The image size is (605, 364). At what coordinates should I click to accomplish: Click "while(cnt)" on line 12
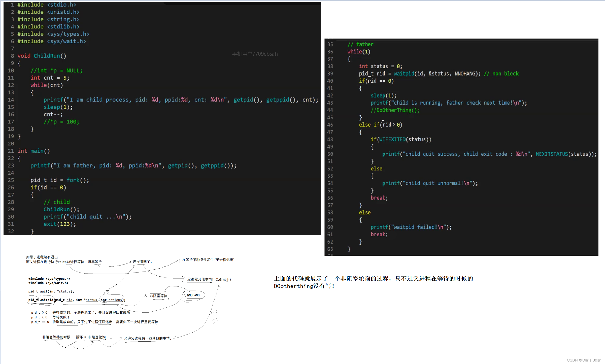coord(47,85)
